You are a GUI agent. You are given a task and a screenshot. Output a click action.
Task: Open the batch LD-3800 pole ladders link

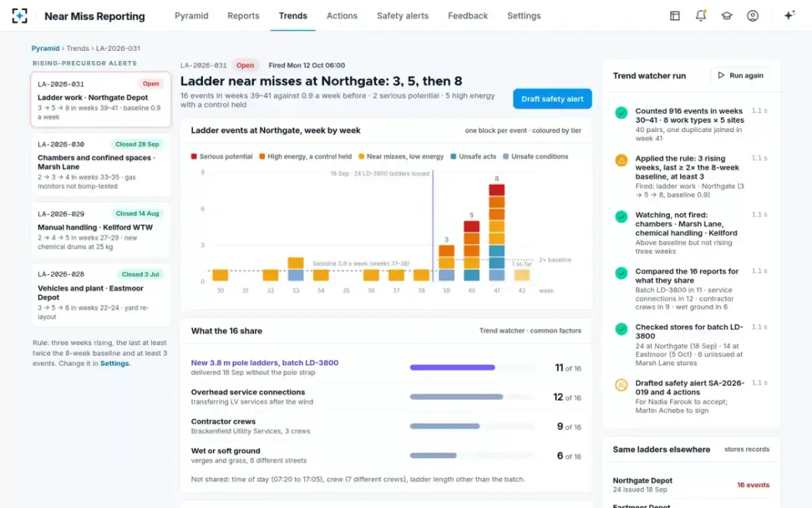tap(265, 362)
